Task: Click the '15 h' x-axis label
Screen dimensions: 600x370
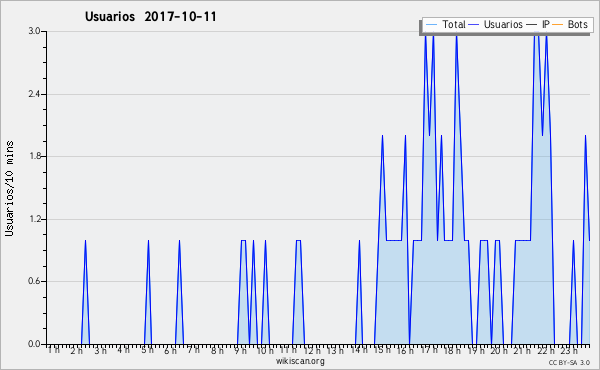Action: pos(382,350)
